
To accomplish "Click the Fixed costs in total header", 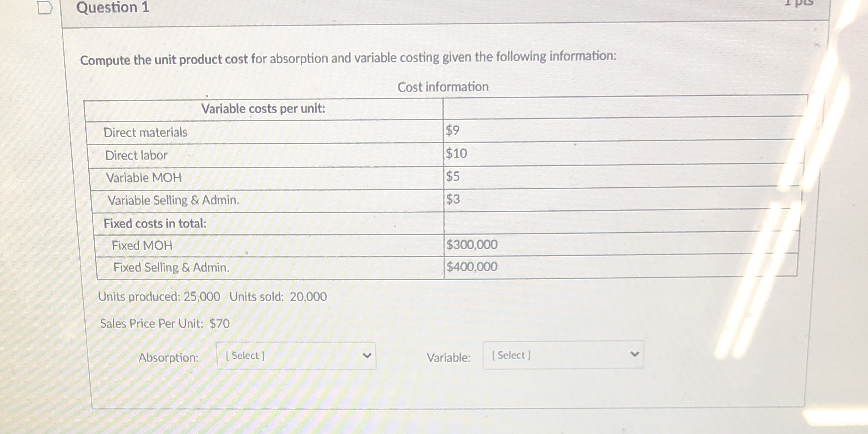I will click(x=156, y=223).
